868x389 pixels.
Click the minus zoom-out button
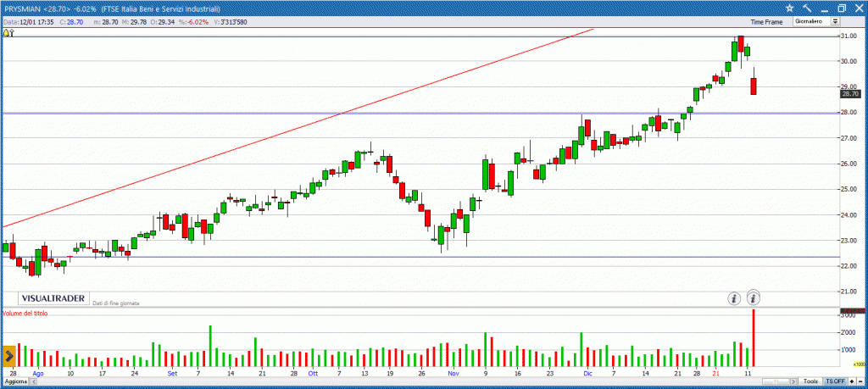point(860,382)
